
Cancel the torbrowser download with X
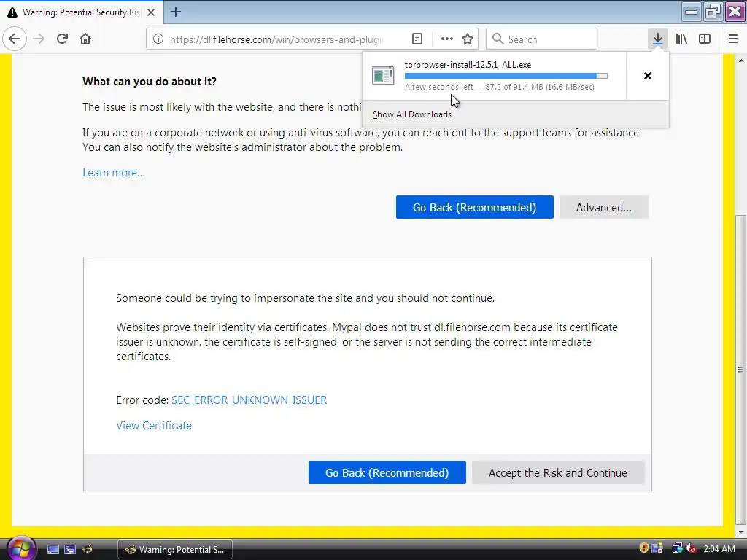click(648, 76)
